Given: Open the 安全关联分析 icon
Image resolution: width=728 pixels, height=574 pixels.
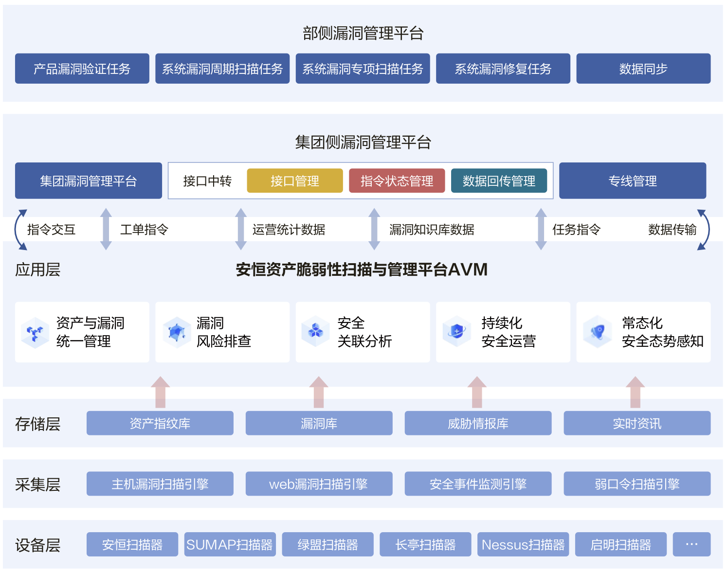Looking at the screenshot, I should 315,332.
